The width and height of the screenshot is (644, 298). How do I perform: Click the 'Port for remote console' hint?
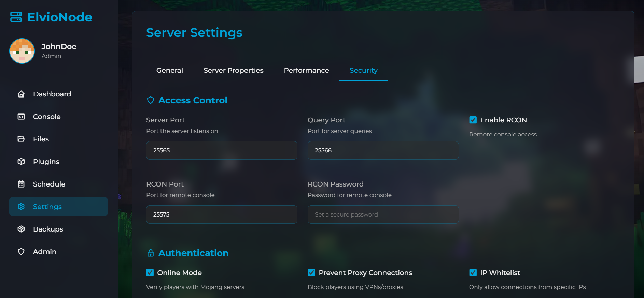180,195
